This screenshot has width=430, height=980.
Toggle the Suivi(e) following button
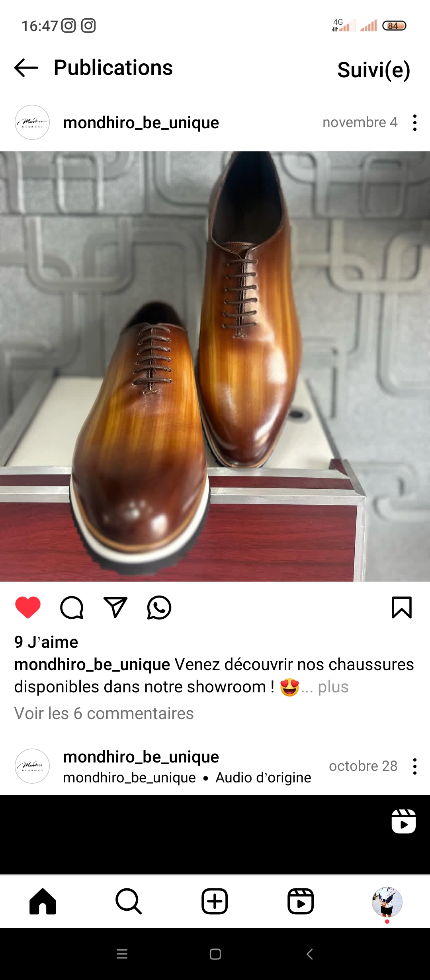(x=373, y=70)
